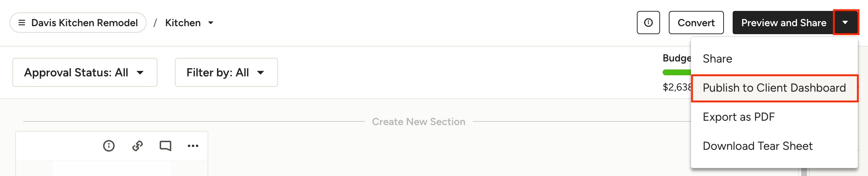Open the Davis Kitchen Remodel project pill

click(x=78, y=23)
